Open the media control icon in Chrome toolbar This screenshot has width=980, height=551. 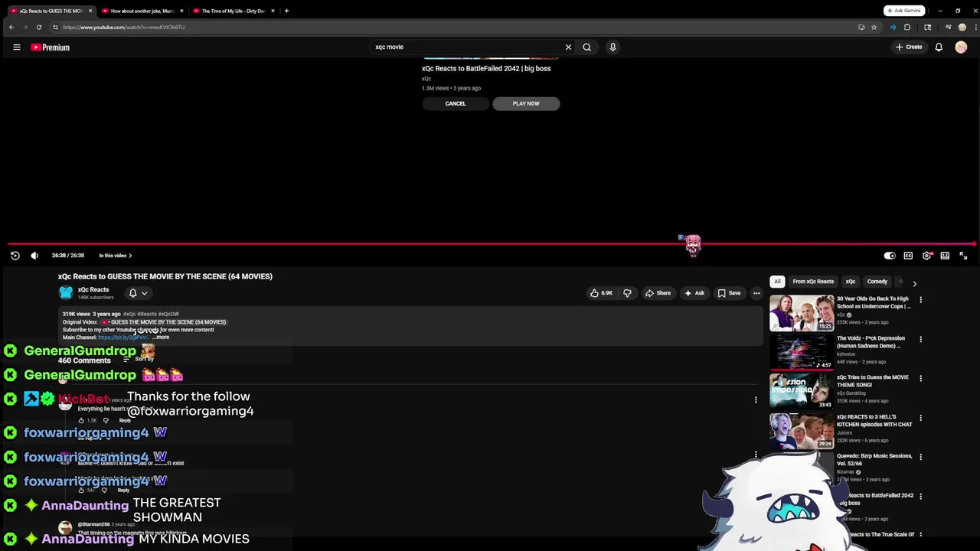[948, 28]
